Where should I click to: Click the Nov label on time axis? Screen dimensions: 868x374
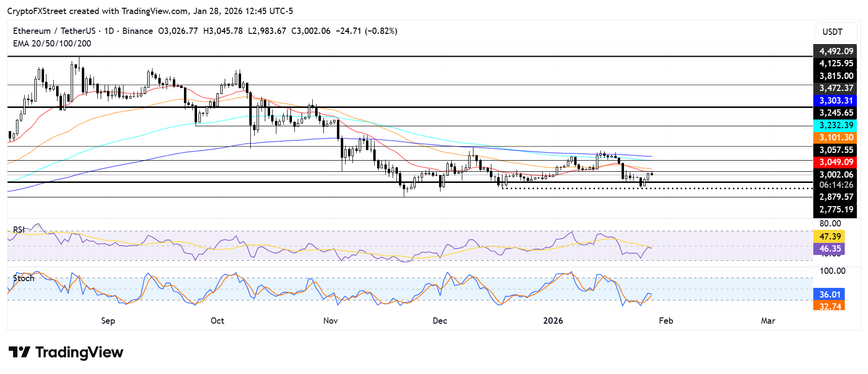coord(330,321)
